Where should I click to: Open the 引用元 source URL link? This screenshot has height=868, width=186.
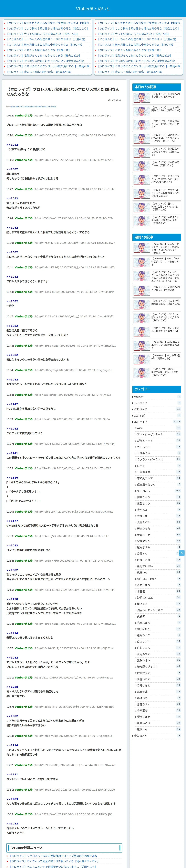(33, 106)
